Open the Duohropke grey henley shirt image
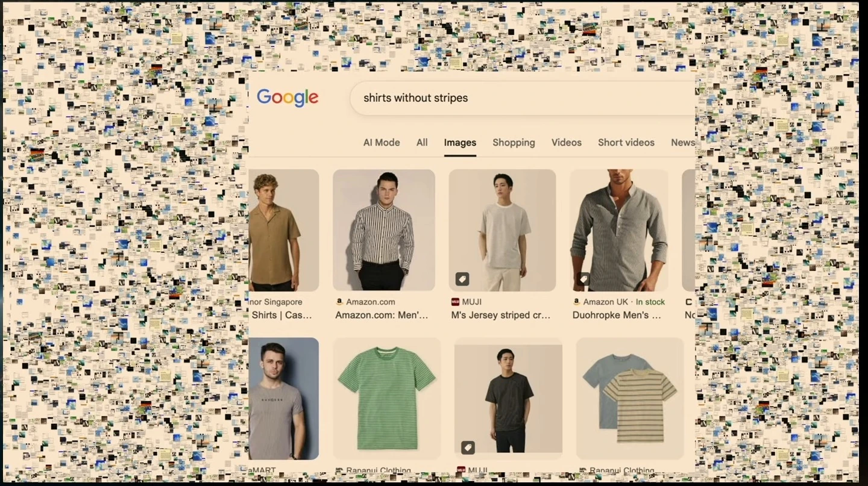 click(x=619, y=230)
